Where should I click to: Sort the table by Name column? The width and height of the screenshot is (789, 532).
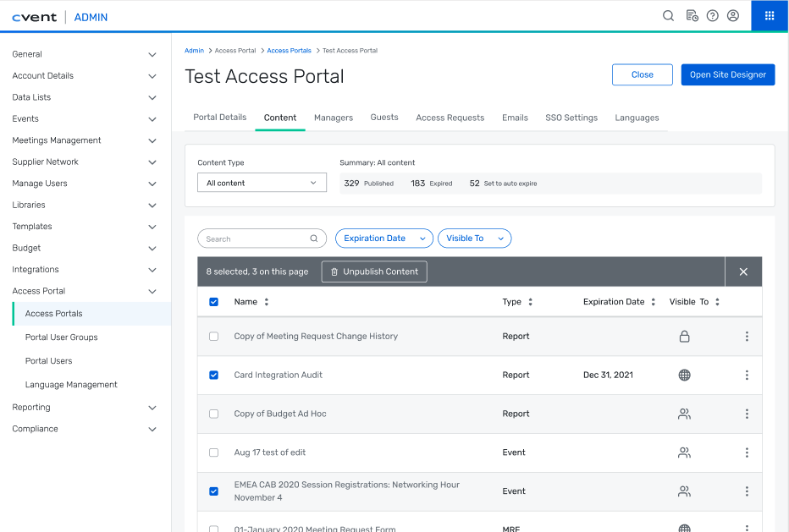(266, 302)
